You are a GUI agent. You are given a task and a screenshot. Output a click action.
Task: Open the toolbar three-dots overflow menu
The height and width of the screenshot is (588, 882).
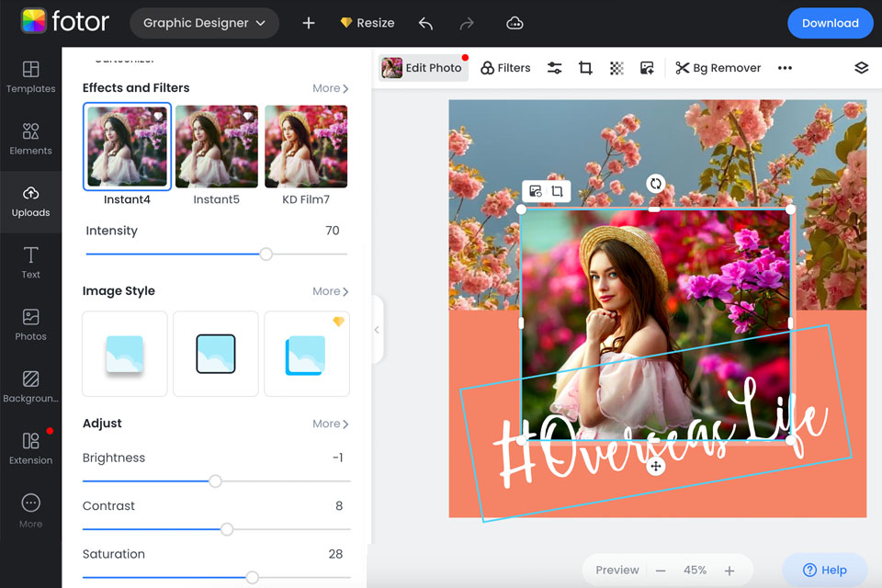point(785,68)
